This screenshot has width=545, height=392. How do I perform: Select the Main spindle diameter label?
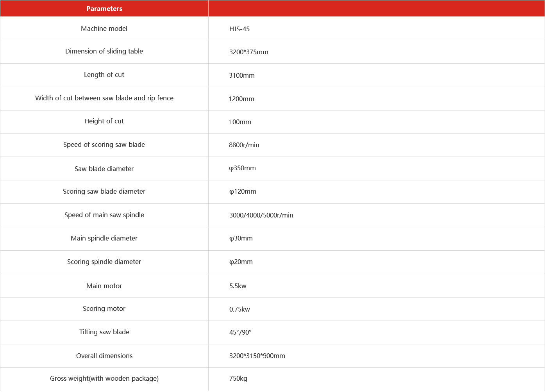pyautogui.click(x=104, y=238)
